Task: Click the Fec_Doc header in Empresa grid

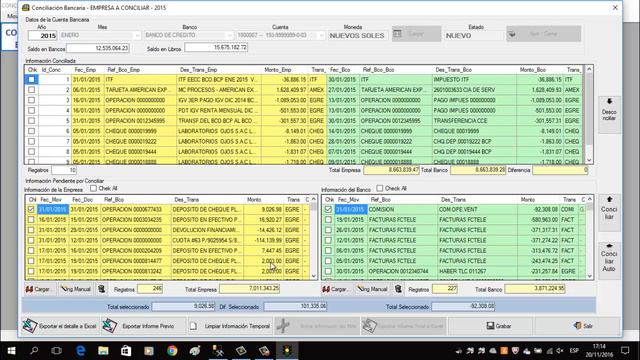Action: click(x=84, y=200)
